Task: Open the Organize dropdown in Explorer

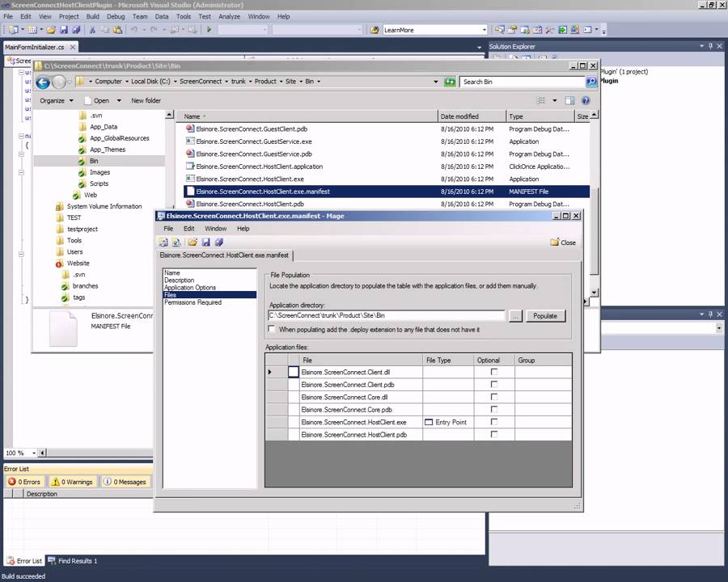Action: 56,101
